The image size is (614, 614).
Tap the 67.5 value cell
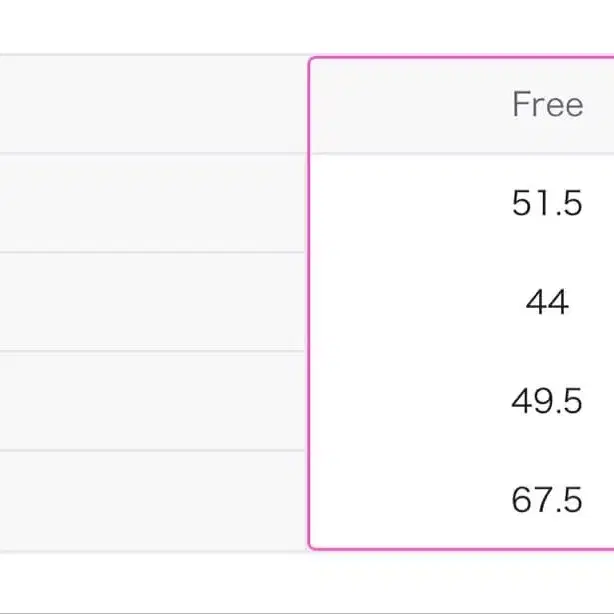(x=546, y=500)
